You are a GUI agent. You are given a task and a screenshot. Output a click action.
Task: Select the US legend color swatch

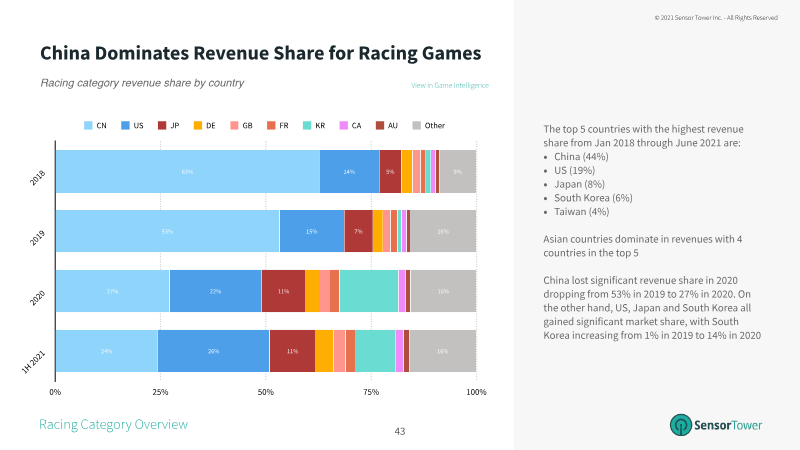(x=125, y=126)
